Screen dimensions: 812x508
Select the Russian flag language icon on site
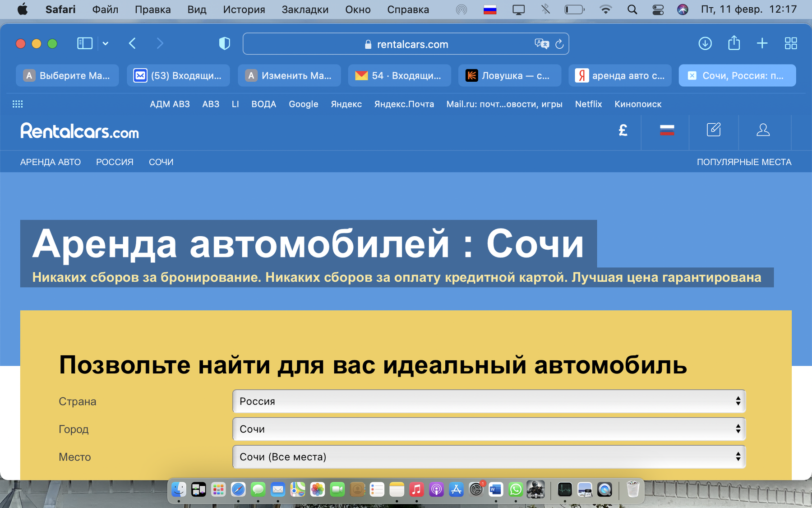667,130
